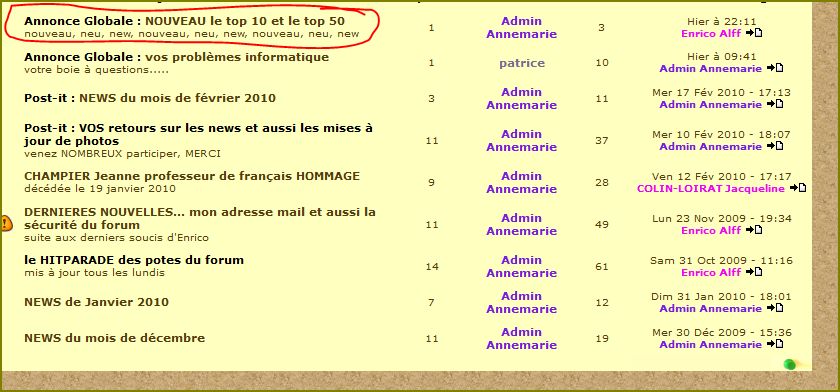Click the green pushpin at board corner
The width and height of the screenshot is (840, 392).
click(x=790, y=365)
